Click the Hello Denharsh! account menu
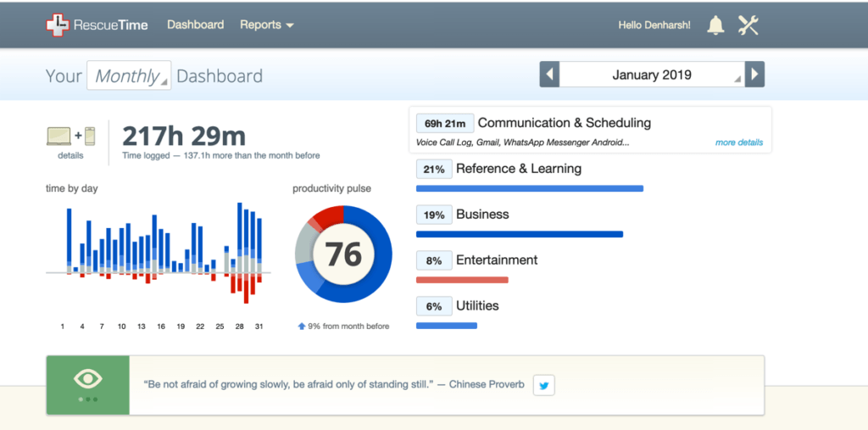868x430 pixels. click(654, 25)
